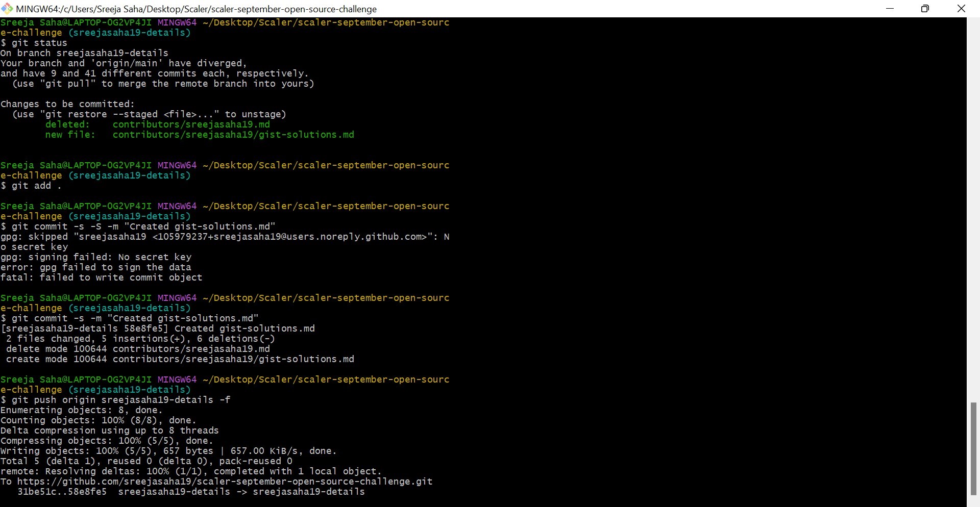Click the 31be51c..58e8fe5 commit range text

pos(62,492)
